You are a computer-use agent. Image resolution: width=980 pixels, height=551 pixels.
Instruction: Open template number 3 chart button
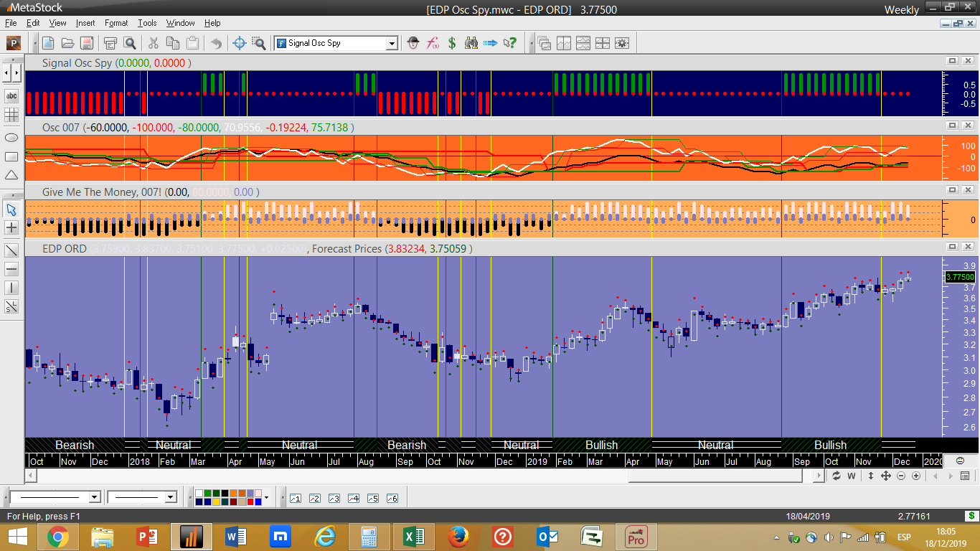tap(334, 498)
